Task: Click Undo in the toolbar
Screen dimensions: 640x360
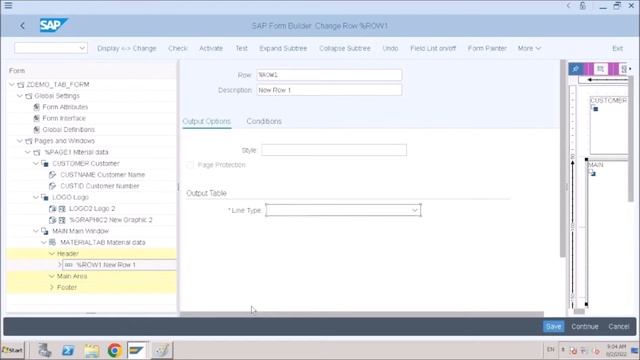Action: tap(390, 48)
